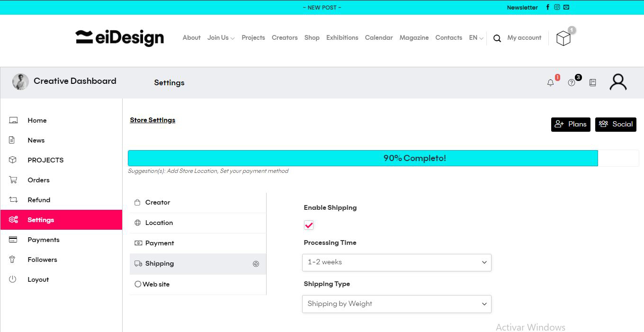Click the shopping cart box icon
The height and width of the screenshot is (332, 644).
[x=563, y=38]
